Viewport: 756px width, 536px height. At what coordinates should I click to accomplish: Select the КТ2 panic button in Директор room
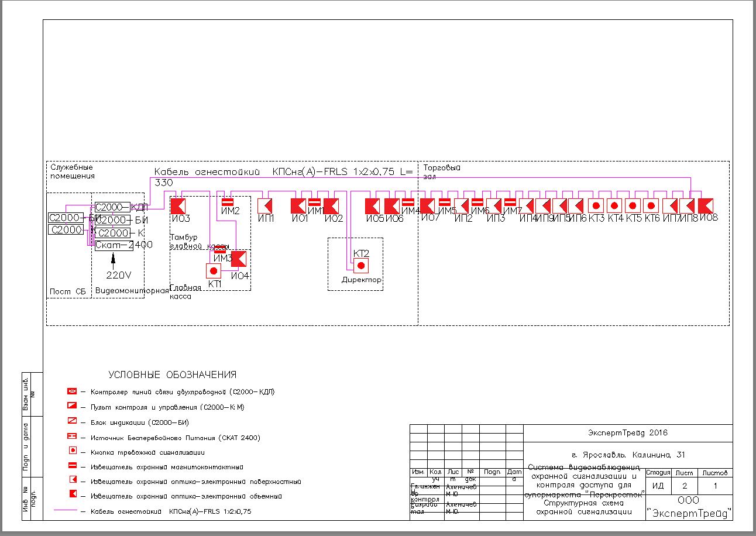pyautogui.click(x=361, y=266)
